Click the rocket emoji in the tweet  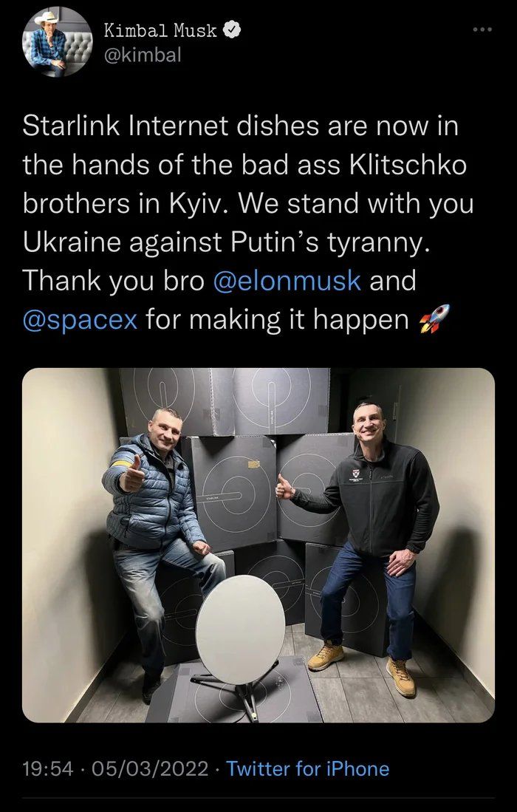coord(435,318)
